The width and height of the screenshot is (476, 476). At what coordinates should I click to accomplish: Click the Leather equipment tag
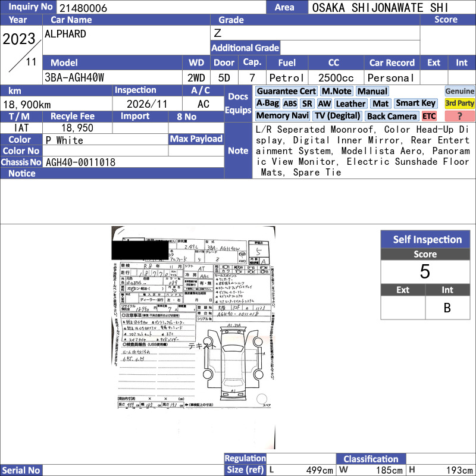tap(350, 104)
